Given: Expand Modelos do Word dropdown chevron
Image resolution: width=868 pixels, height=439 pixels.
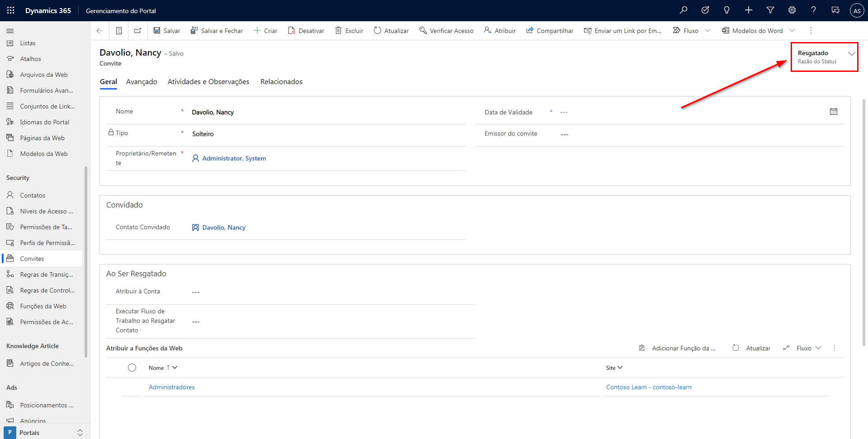Looking at the screenshot, I should pyautogui.click(x=792, y=31).
